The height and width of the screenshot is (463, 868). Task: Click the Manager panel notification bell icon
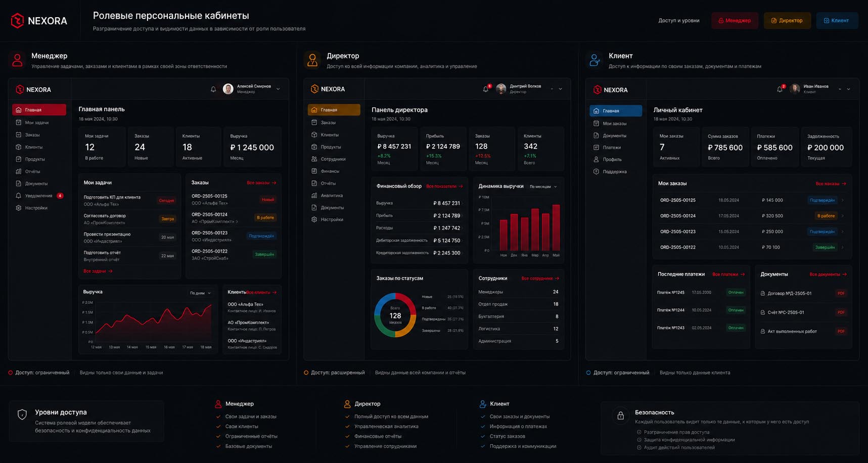click(x=213, y=89)
